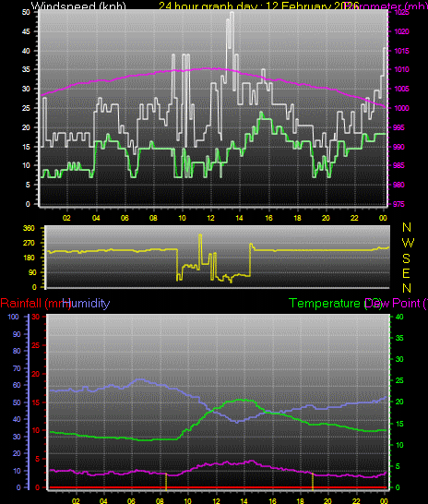Click the green 30 temperature axis value

point(399,359)
